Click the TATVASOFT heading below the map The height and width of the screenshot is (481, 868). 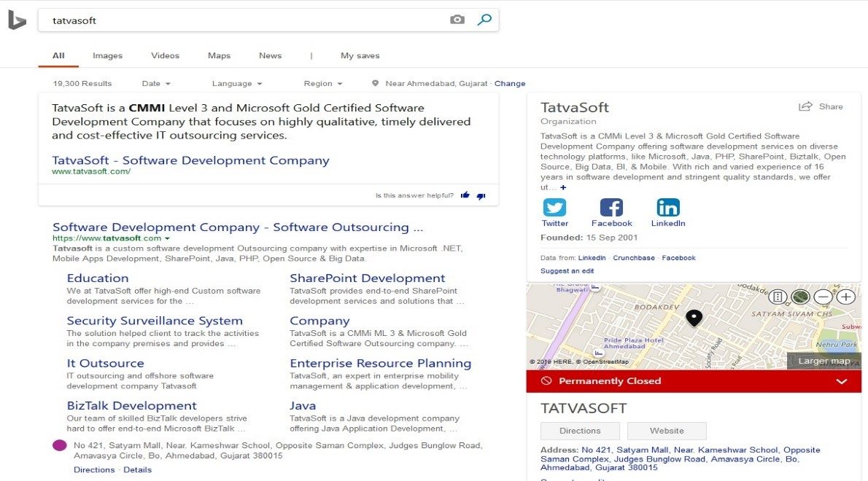[584, 409]
